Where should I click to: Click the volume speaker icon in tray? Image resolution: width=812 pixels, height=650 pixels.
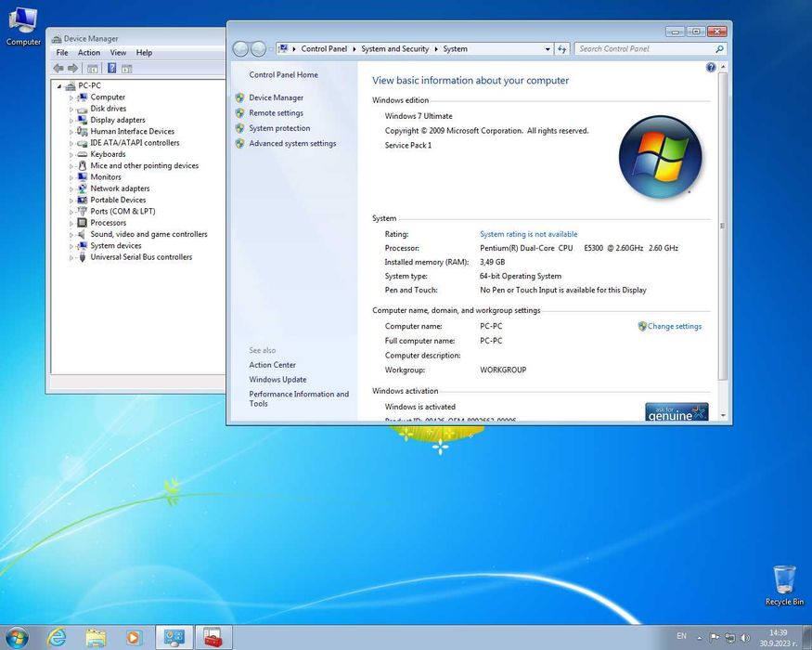coord(745,638)
